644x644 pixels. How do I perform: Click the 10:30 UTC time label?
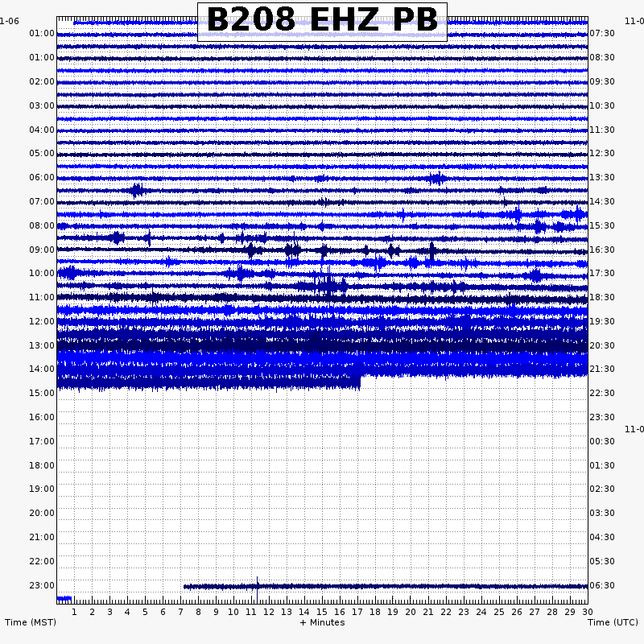602,105
